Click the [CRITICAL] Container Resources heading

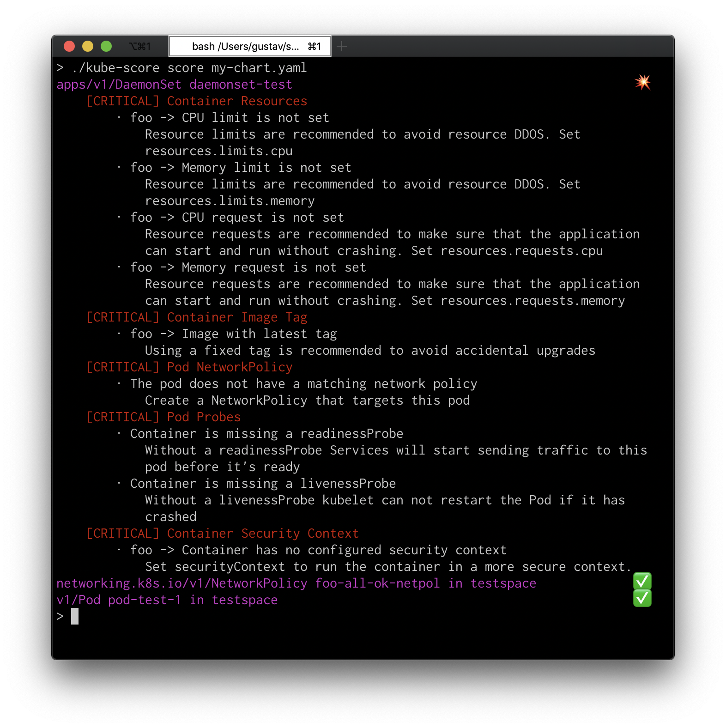(x=196, y=101)
